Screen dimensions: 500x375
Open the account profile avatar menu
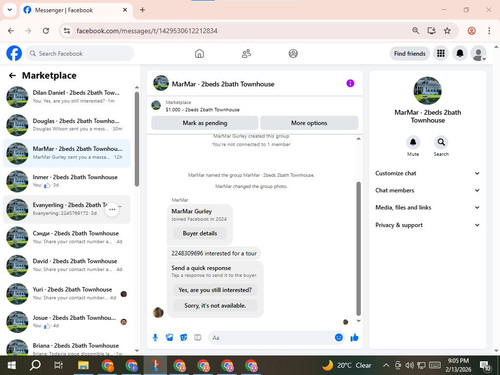(x=478, y=53)
